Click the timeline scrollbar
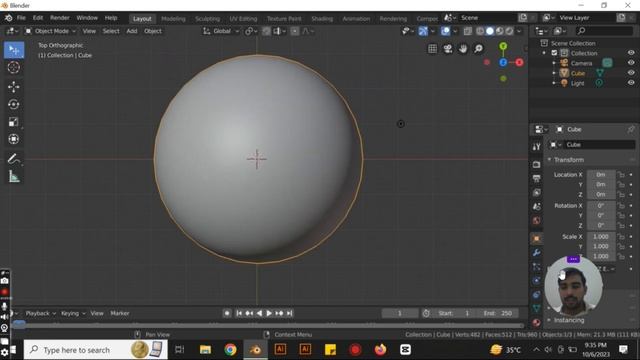 pos(268,325)
